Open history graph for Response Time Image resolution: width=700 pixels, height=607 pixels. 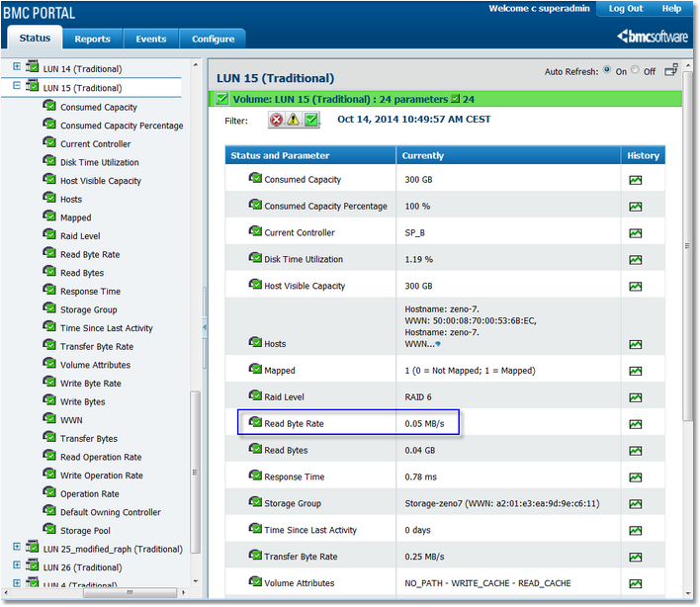tap(635, 477)
